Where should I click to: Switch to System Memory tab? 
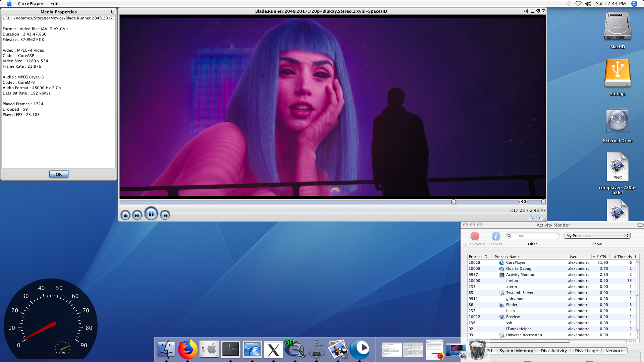click(x=516, y=351)
